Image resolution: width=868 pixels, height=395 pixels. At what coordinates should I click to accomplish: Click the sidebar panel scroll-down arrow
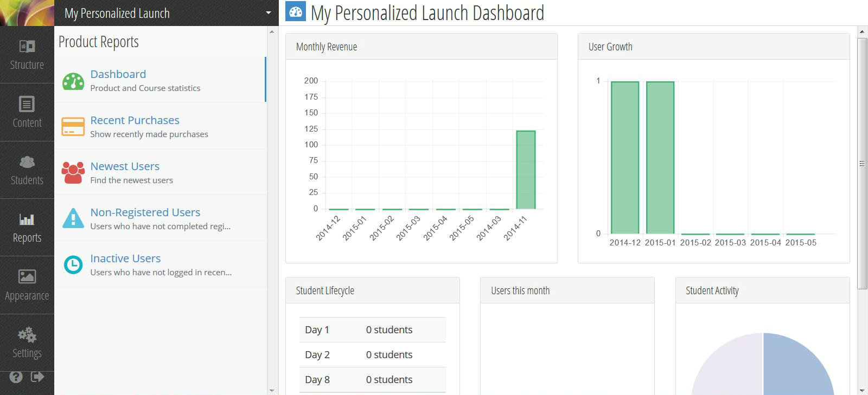[272, 390]
